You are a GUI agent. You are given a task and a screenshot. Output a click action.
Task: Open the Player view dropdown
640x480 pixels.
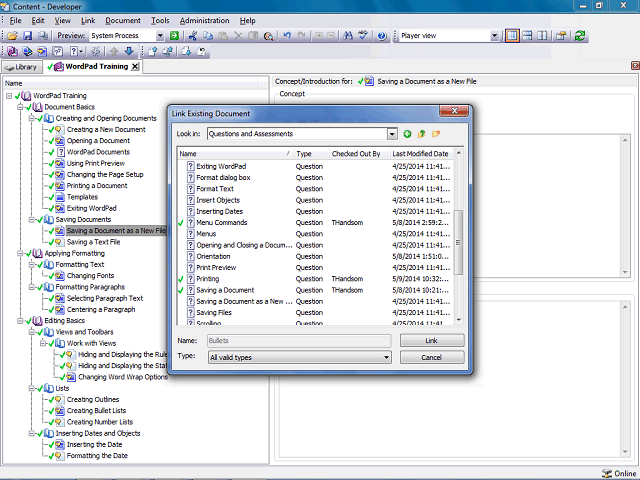tap(494, 36)
